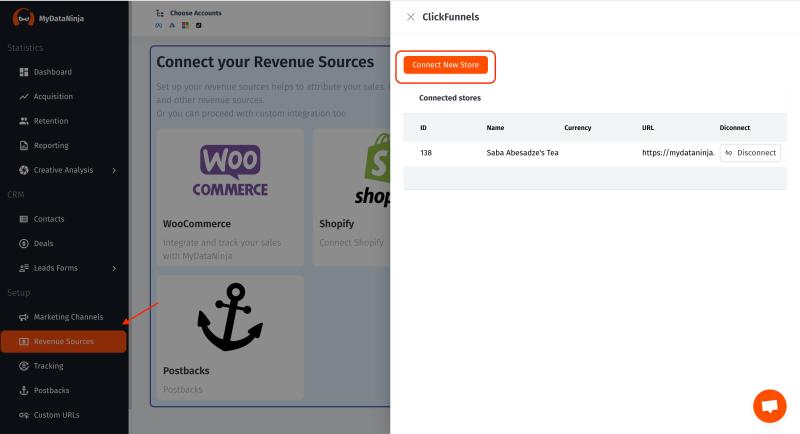This screenshot has height=434, width=800.
Task: Select Contacts in the CRM section
Action: [49, 219]
